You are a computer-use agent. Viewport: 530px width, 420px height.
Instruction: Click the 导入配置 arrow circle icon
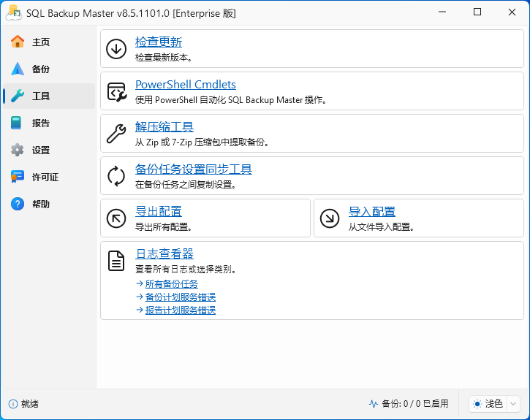(x=330, y=218)
